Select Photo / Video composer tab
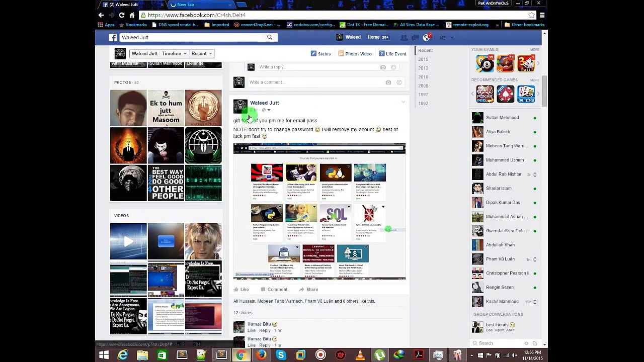Screen dimensions: 644x362 [x=355, y=54]
